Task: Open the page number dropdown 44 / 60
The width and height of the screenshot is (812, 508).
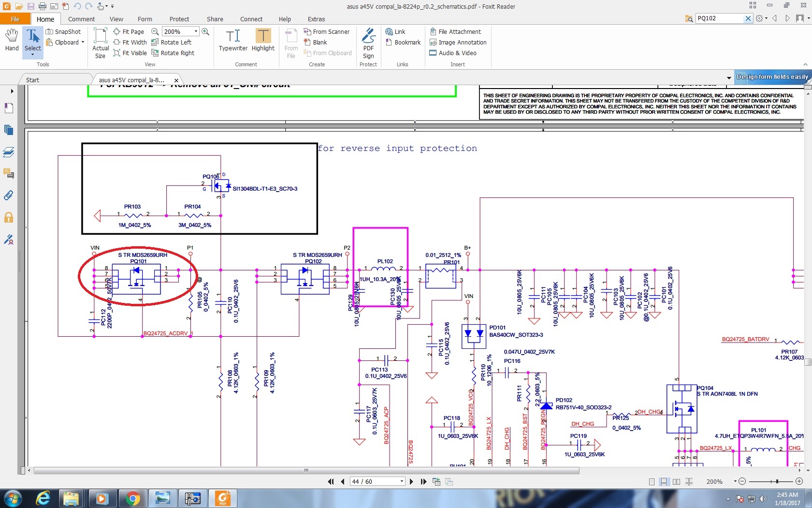Action: 402,481
